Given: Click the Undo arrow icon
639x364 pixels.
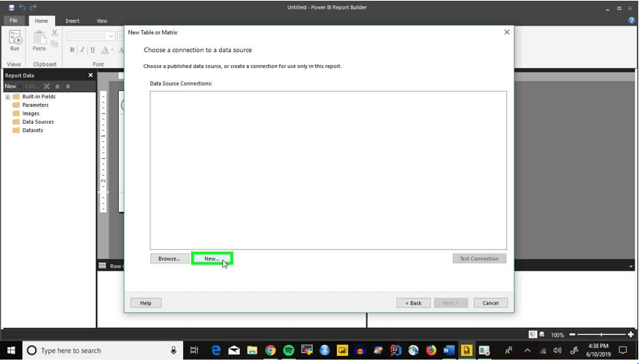Looking at the screenshot, I should coord(23,7).
